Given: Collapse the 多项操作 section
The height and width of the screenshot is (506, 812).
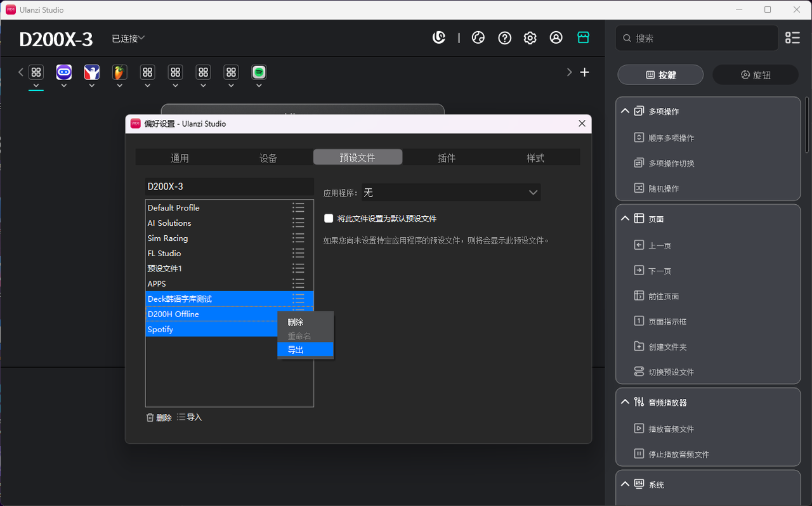Looking at the screenshot, I should tap(625, 111).
